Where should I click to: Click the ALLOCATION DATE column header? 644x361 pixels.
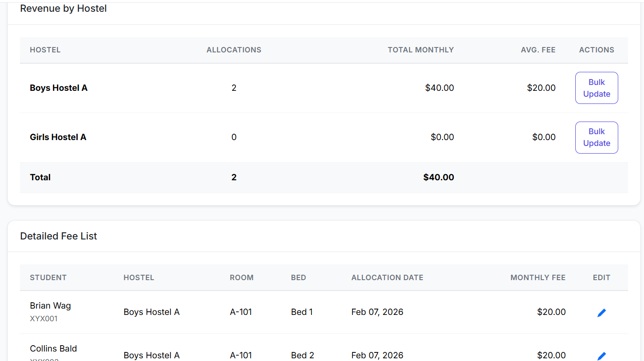387,278
